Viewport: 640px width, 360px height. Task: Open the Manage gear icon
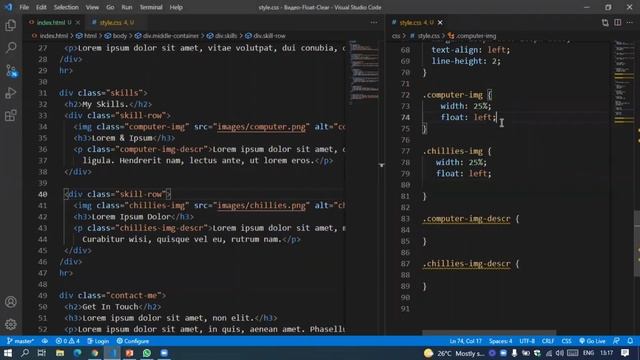[x=11, y=324]
